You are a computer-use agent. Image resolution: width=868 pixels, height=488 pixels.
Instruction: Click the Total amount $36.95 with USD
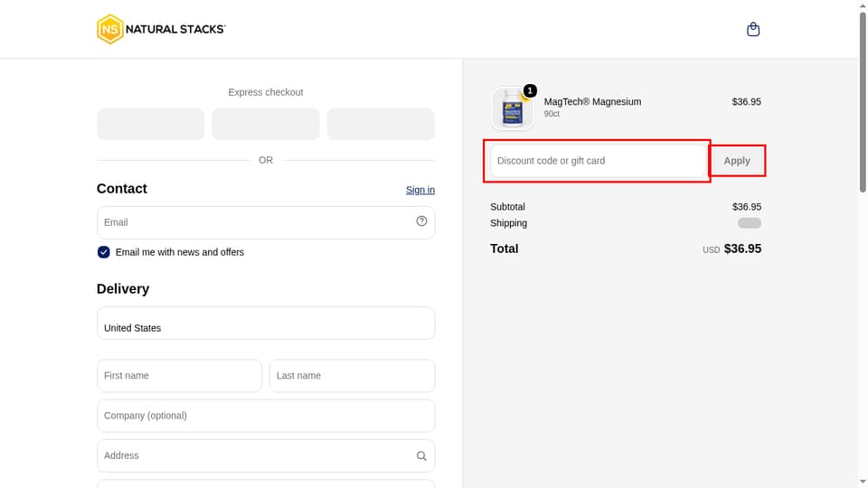click(731, 249)
